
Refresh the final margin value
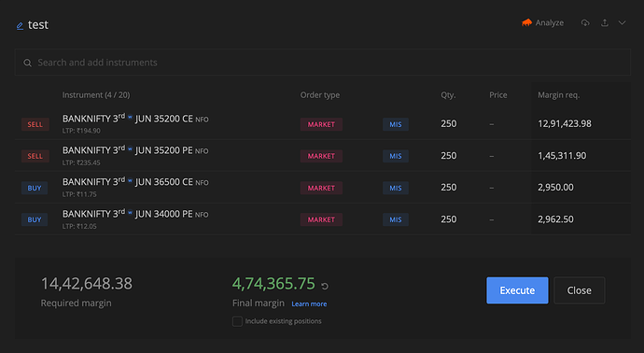[x=325, y=286]
